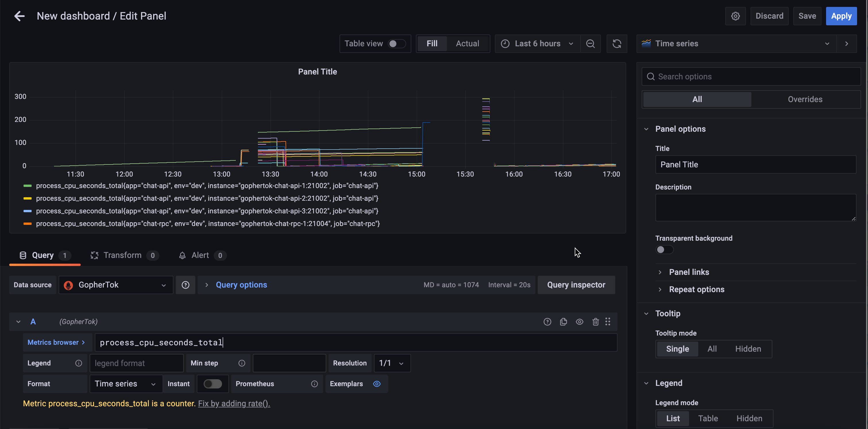Enable the Instant query switch
The width and height of the screenshot is (868, 429).
[x=213, y=384]
